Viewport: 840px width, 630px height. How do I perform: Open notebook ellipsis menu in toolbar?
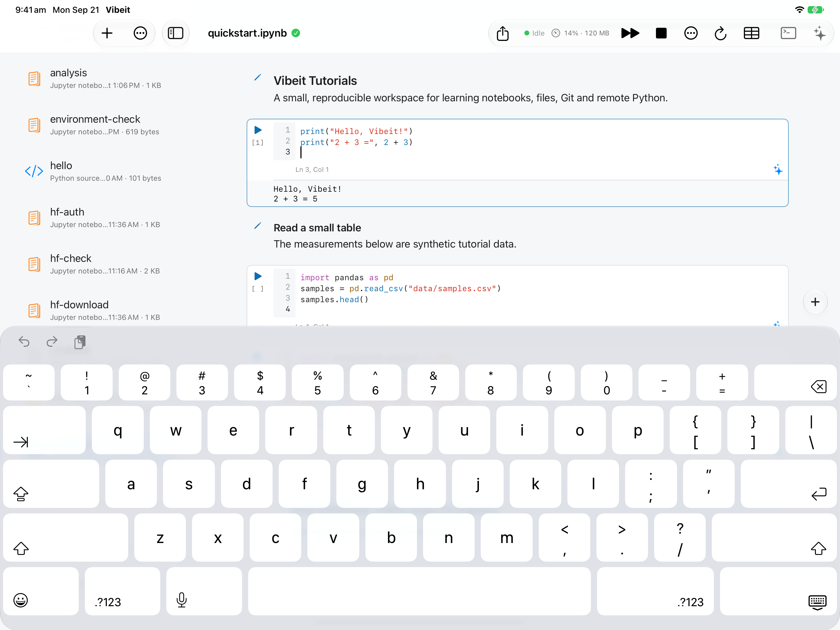tap(690, 33)
